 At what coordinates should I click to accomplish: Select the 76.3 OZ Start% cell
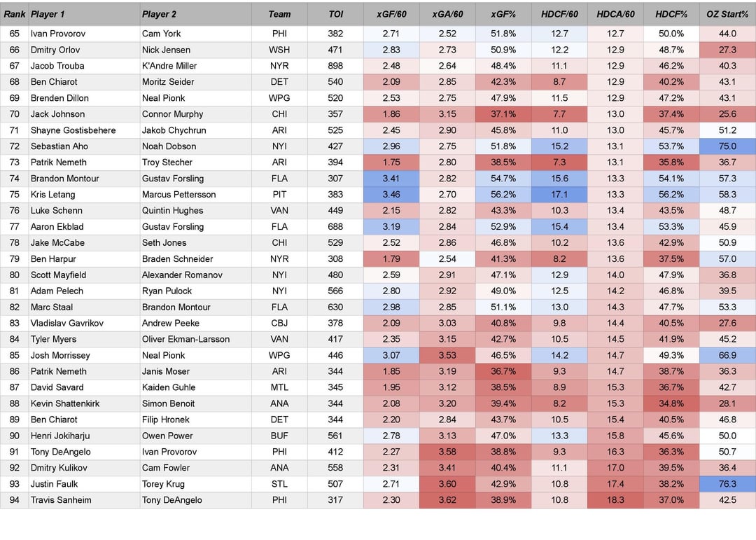(x=727, y=484)
